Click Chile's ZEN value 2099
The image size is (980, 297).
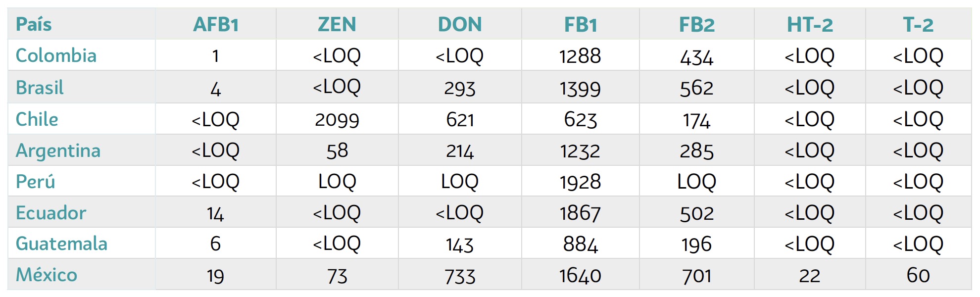337,120
